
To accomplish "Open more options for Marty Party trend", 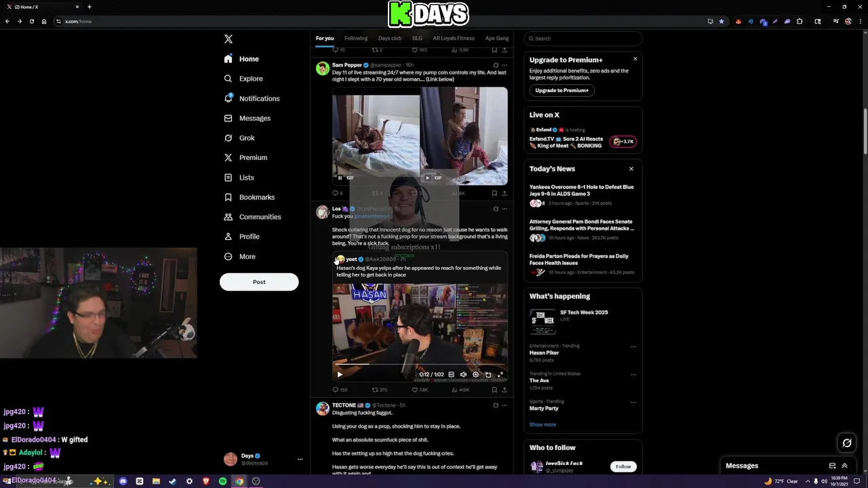I will pyautogui.click(x=633, y=402).
